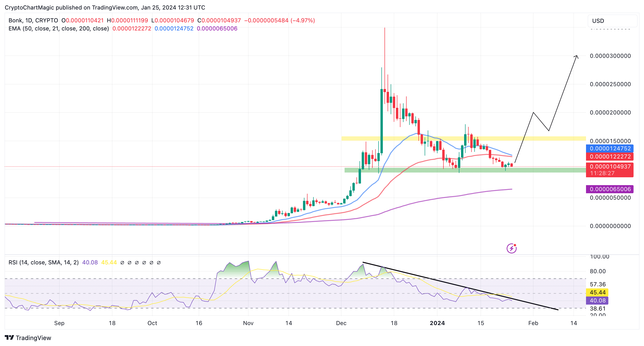The width and height of the screenshot is (644, 346).
Task: Click the CryptoChartMagic published on TradingView.com header
Action: [x=105, y=8]
